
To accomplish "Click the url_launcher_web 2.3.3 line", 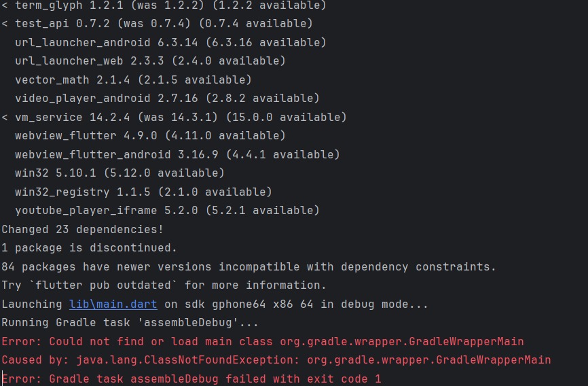I will pos(150,61).
